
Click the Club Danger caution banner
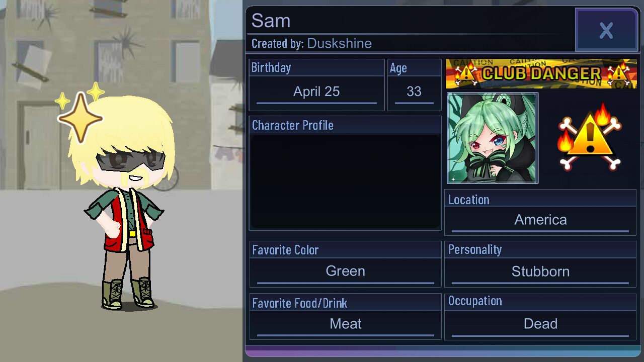[x=541, y=73]
